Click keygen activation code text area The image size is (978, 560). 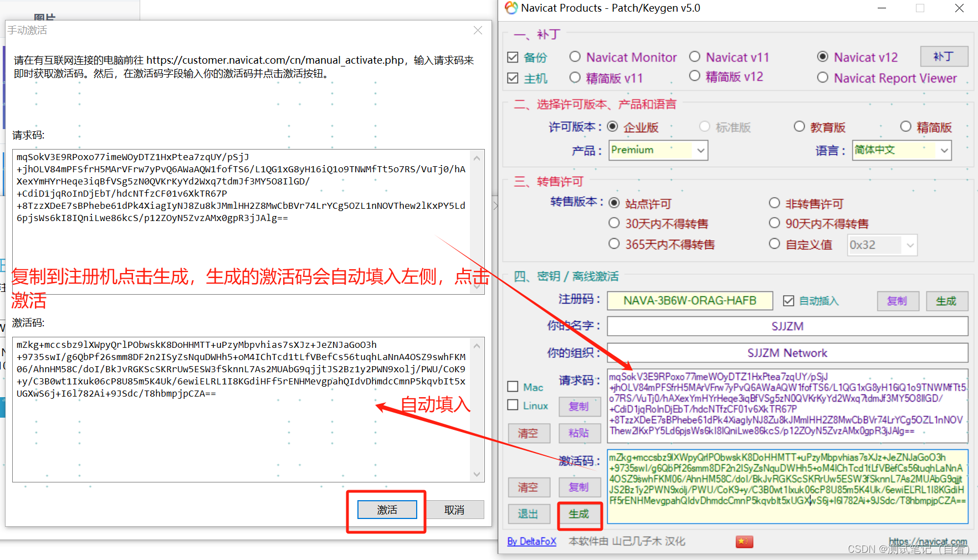coord(787,486)
